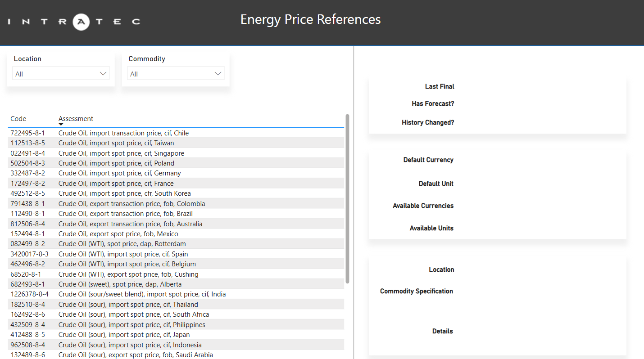
Task: Click the Location dropdown chevron arrow
Action: [x=103, y=74]
